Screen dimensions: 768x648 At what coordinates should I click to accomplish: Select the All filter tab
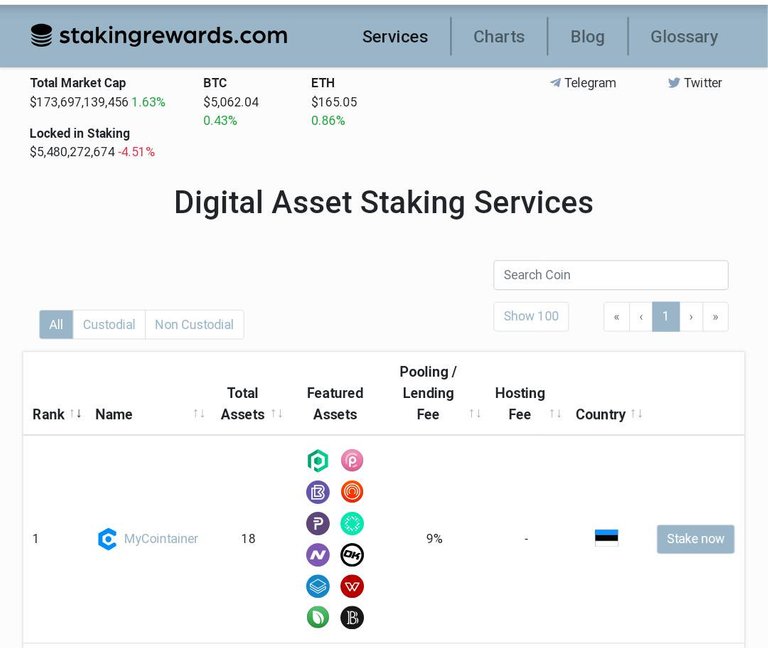click(x=56, y=324)
